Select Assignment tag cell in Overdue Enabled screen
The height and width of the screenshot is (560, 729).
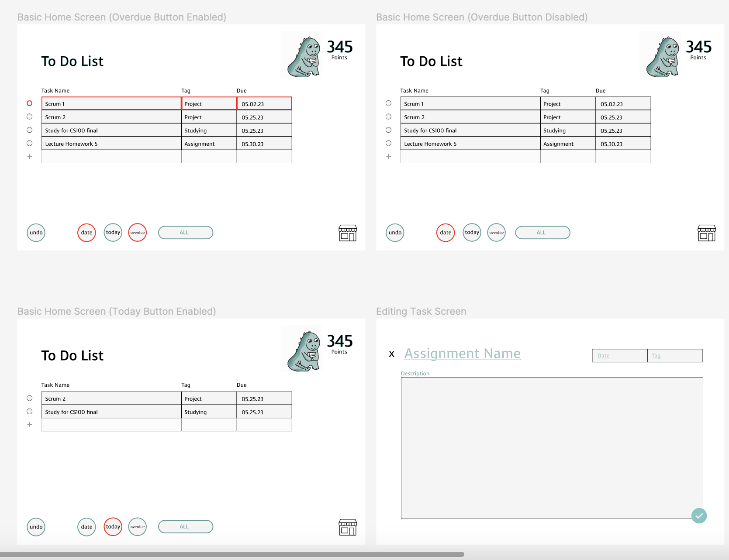(209, 144)
